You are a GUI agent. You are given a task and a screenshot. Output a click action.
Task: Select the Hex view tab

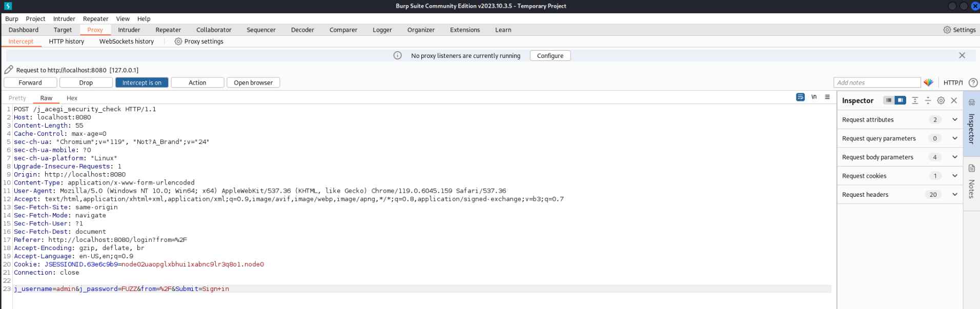72,98
